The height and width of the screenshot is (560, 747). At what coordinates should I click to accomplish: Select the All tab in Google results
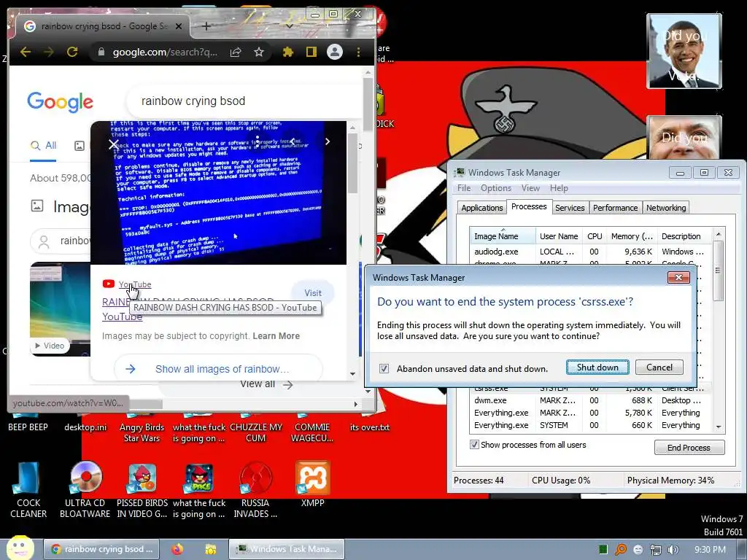point(43,146)
